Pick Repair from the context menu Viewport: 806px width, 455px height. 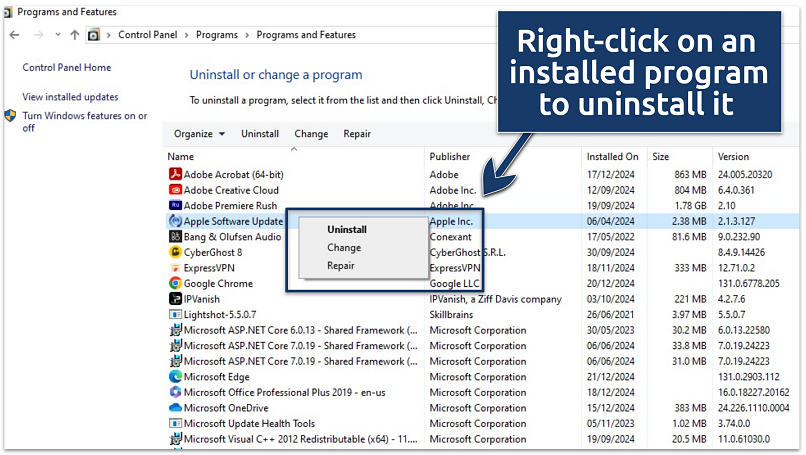point(341,266)
